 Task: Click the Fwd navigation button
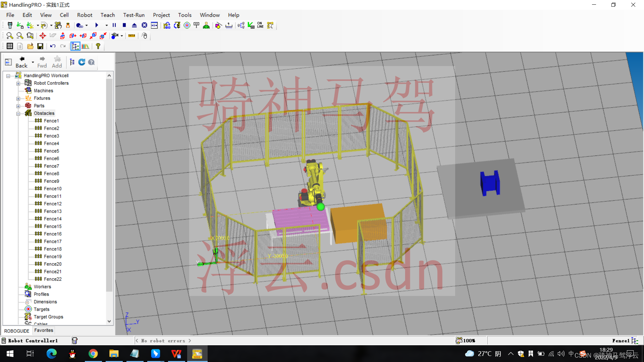pos(42,62)
